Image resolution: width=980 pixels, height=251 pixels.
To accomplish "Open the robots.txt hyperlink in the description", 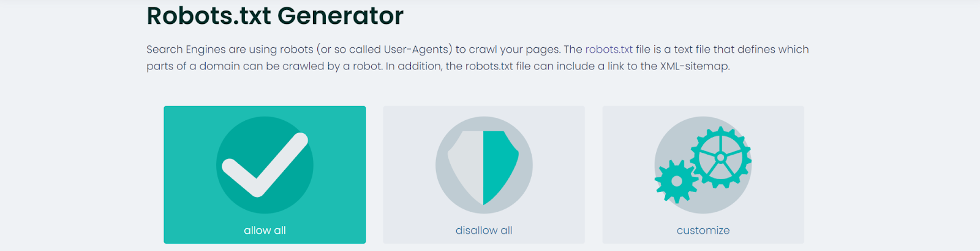I will (x=609, y=49).
